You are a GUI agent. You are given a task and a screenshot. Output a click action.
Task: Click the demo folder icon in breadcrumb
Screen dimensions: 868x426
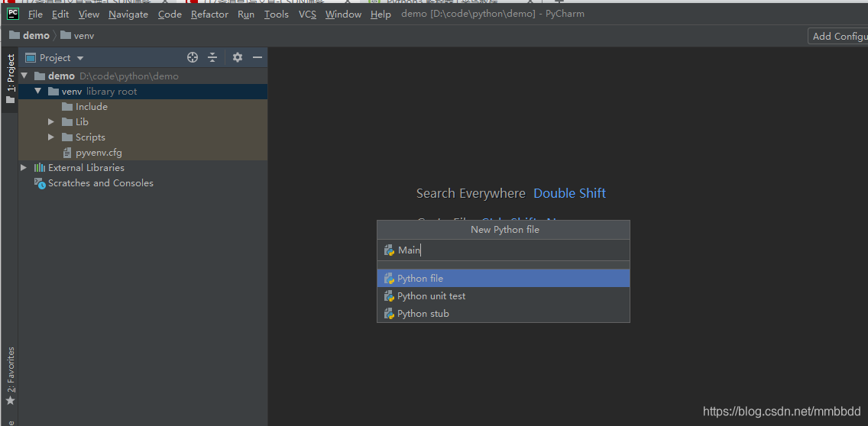(x=15, y=35)
